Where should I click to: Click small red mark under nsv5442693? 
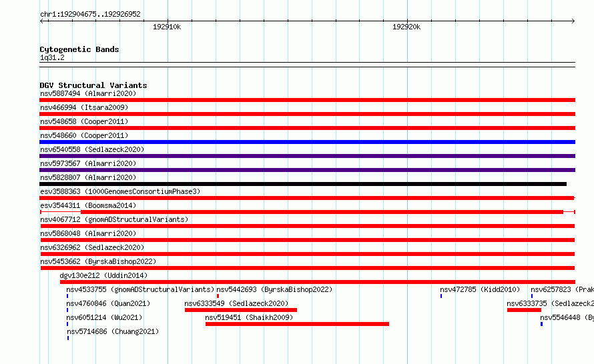tap(218, 296)
